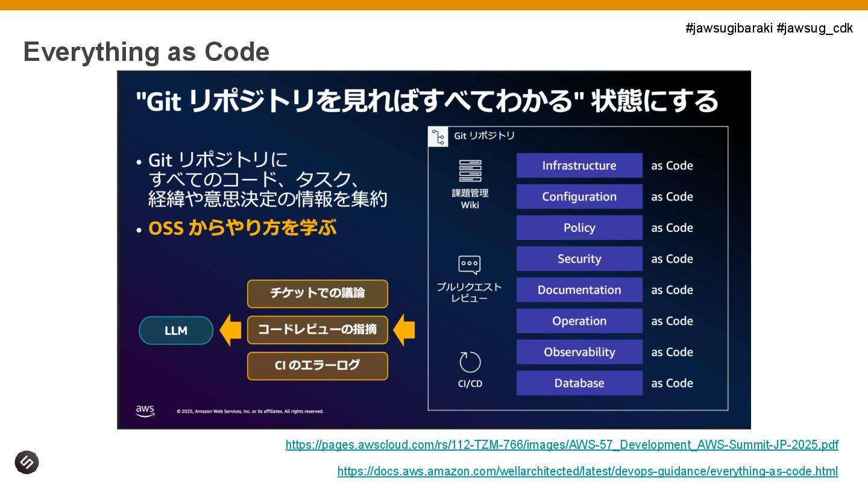Click the Git repository branch icon
The height and width of the screenshot is (488, 868).
point(438,137)
